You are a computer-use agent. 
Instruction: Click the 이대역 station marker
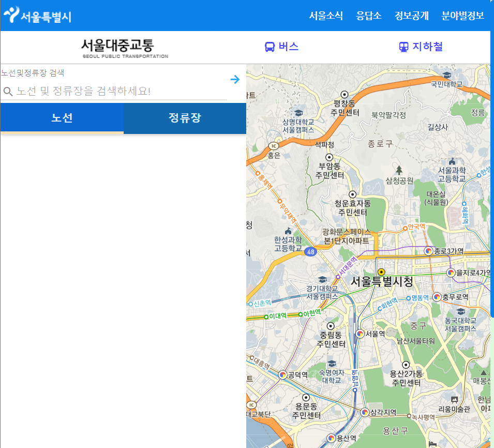point(266,317)
